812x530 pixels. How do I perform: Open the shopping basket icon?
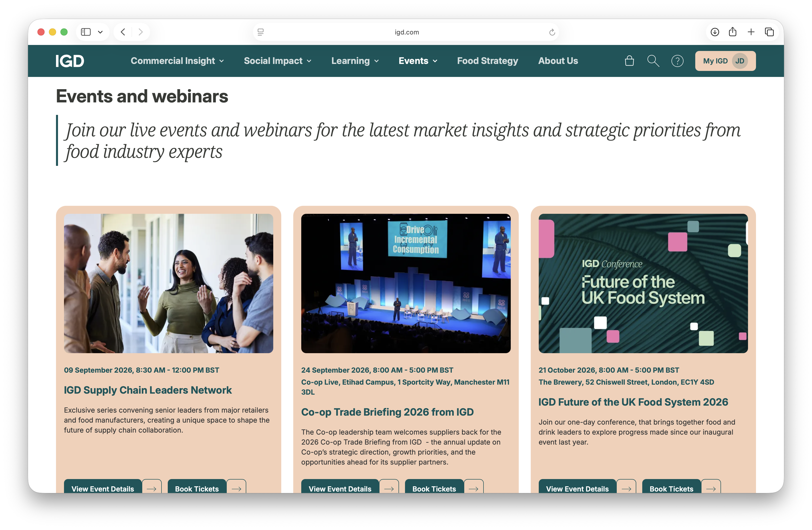point(629,61)
